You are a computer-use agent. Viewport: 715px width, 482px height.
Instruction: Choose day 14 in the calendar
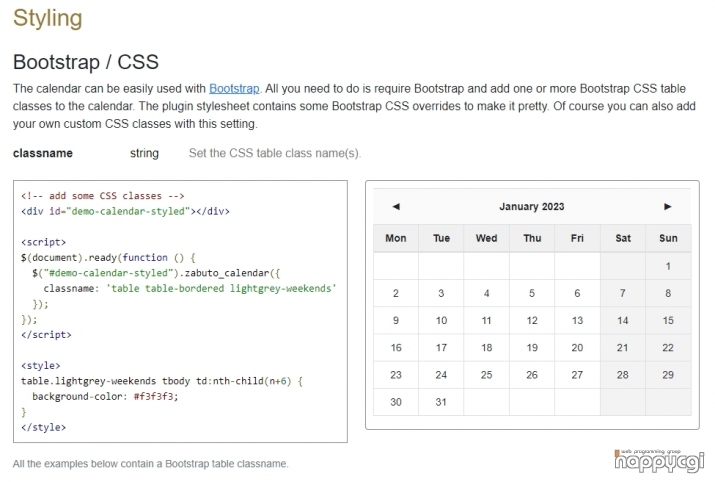pos(623,321)
